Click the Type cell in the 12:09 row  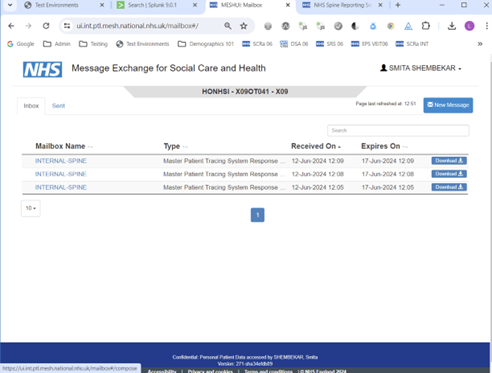(224, 161)
